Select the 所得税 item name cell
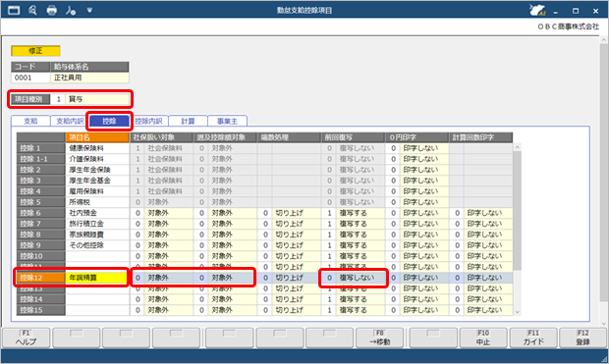This screenshot has height=364, width=609. coord(97,202)
